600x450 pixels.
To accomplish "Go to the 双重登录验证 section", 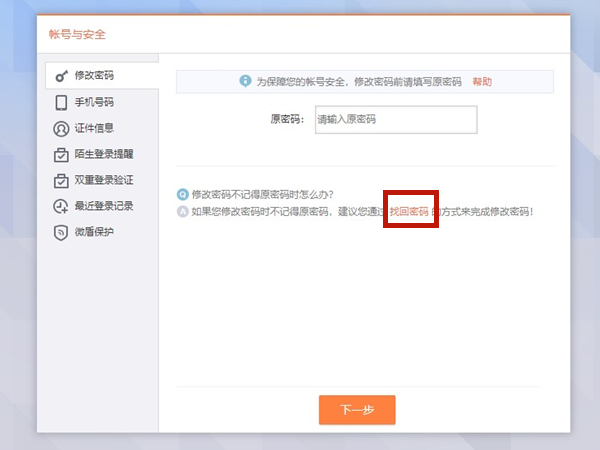I will [x=104, y=180].
